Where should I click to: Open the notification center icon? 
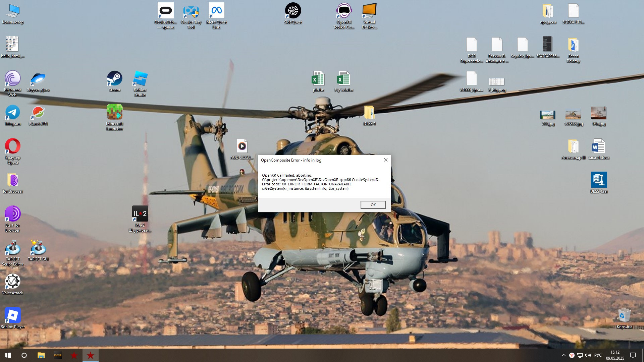tap(633, 355)
